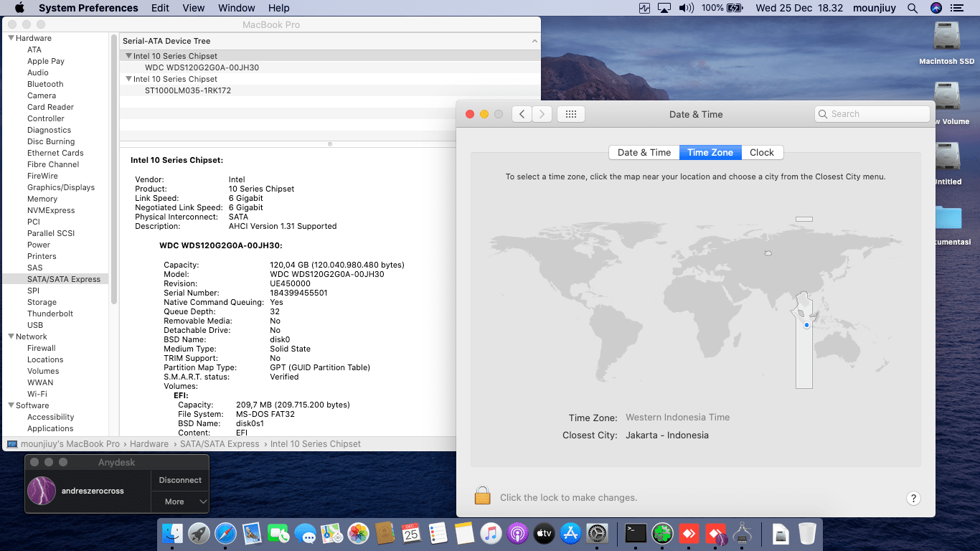The width and height of the screenshot is (980, 551).
Task: Collapse first Intel 10 Series Chipset row
Action: (x=128, y=56)
